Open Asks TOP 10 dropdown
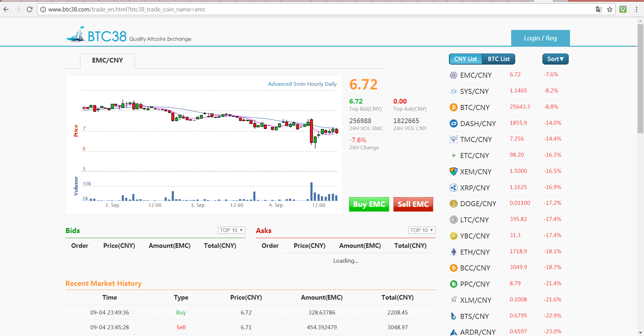644x336 pixels. (x=422, y=230)
